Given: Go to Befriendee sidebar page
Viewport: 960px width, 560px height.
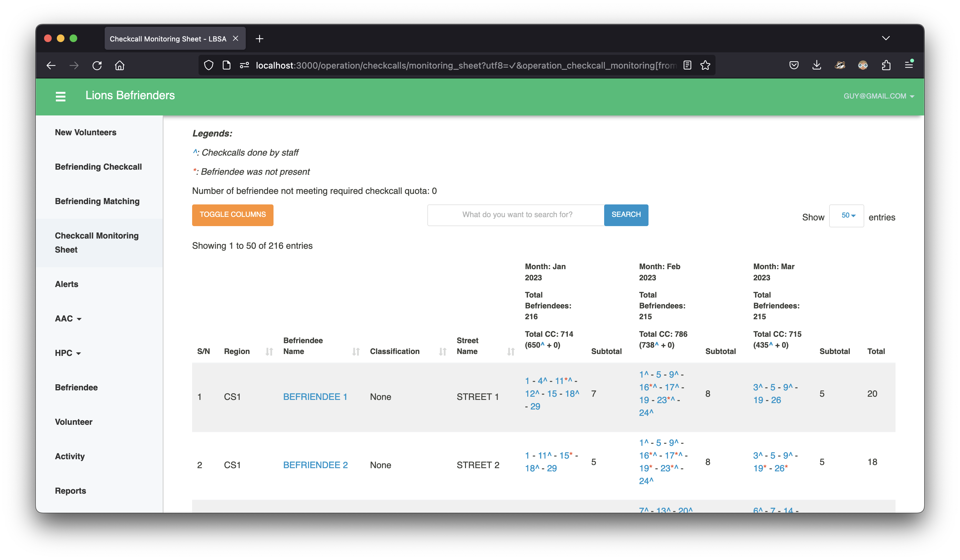Looking at the screenshot, I should pos(76,387).
